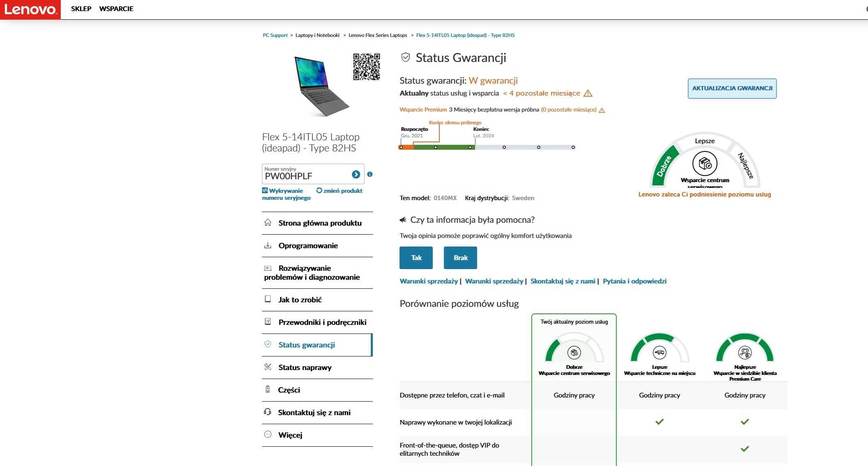Submit serial number with arrow button
Viewport: 868px width, 466px height.
(356, 174)
